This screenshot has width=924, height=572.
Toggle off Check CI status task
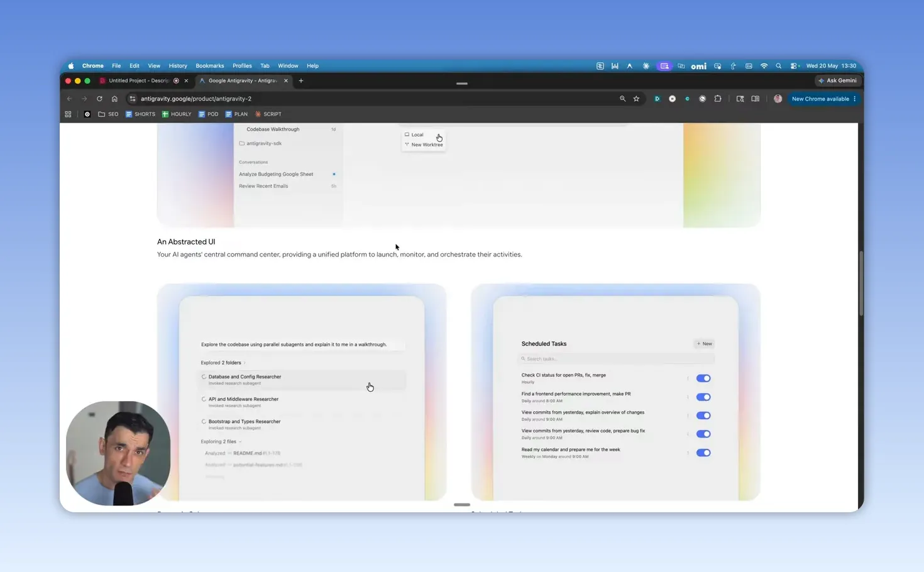703,378
